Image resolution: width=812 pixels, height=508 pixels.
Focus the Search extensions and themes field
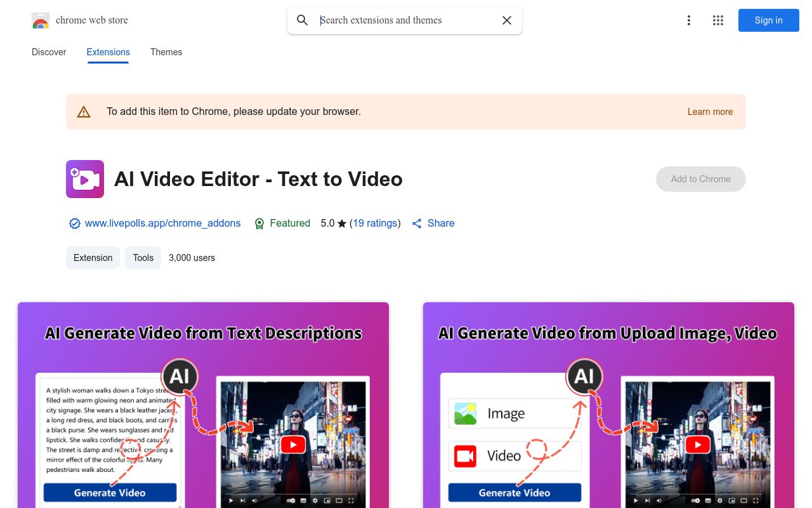[x=405, y=20]
